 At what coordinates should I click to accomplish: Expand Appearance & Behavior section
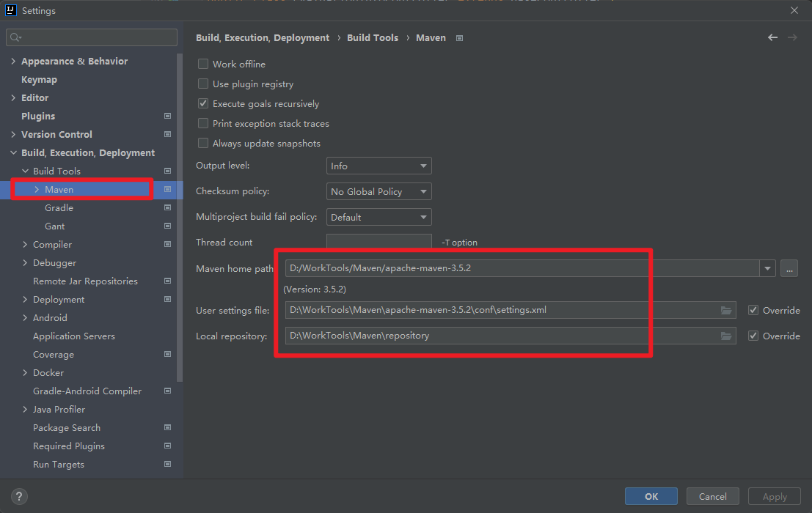tap(13, 61)
